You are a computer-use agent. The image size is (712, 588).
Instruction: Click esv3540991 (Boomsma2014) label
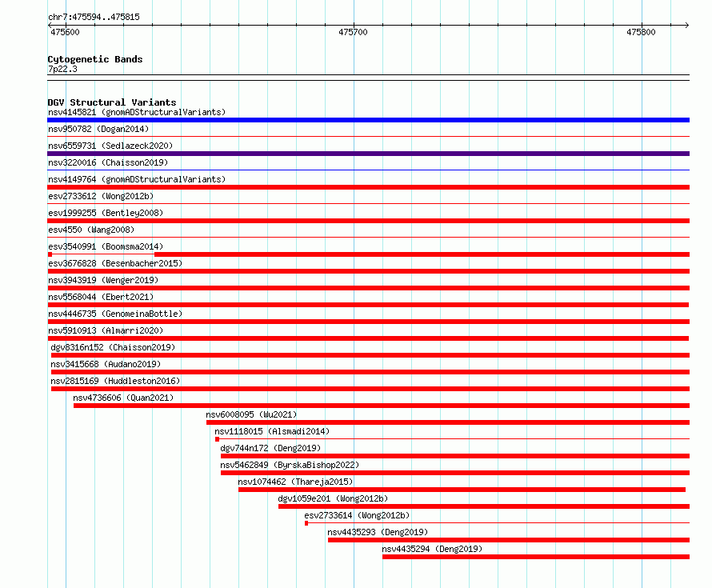pyautogui.click(x=106, y=246)
